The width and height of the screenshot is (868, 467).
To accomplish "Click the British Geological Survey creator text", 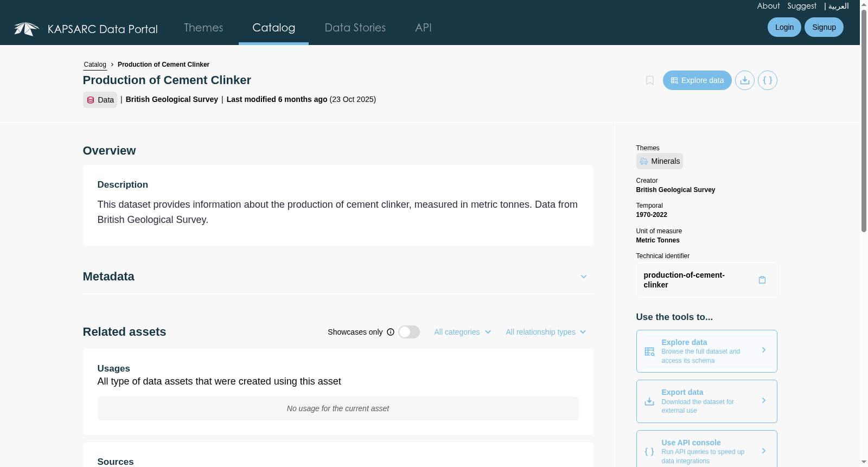I will [675, 190].
